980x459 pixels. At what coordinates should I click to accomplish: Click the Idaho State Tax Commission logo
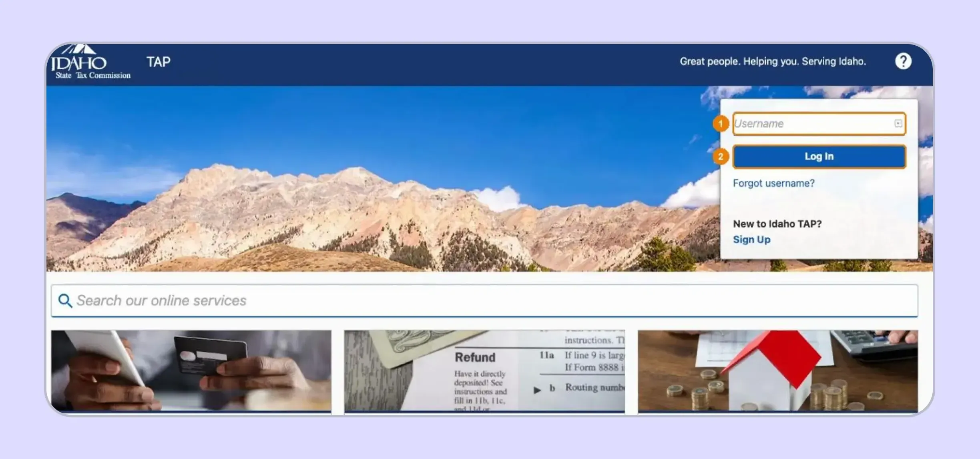click(91, 62)
